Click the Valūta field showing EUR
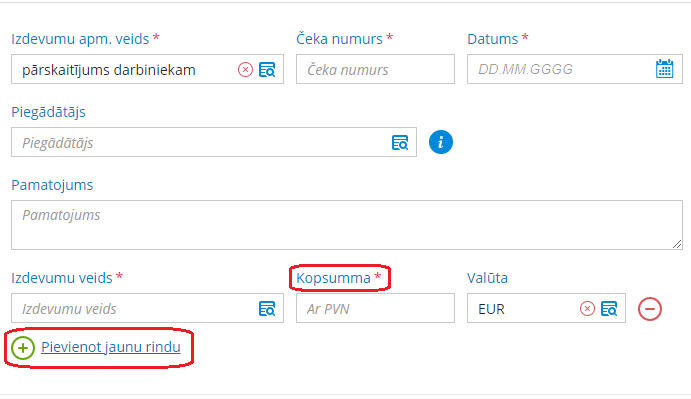Image resolution: width=691 pixels, height=399 pixels. 522,308
